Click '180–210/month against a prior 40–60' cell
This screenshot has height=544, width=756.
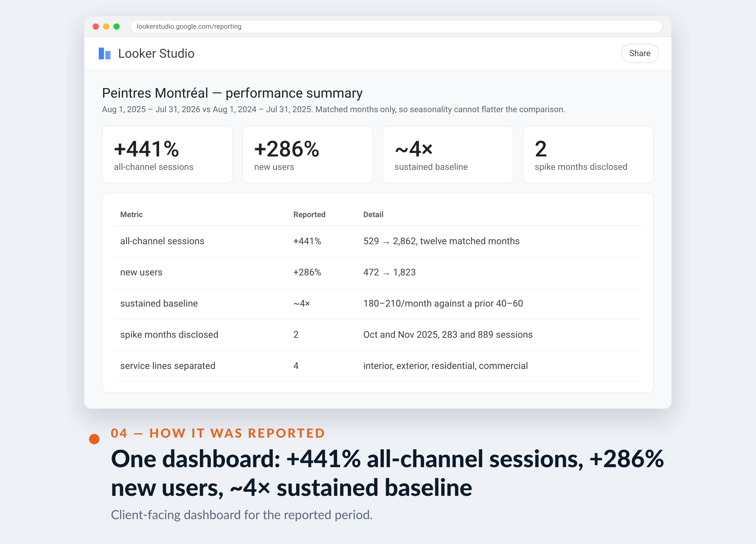(443, 304)
